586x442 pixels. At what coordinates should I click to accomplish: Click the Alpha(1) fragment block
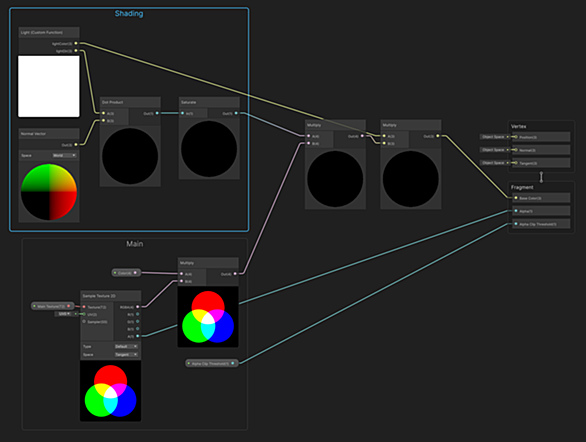(541, 211)
